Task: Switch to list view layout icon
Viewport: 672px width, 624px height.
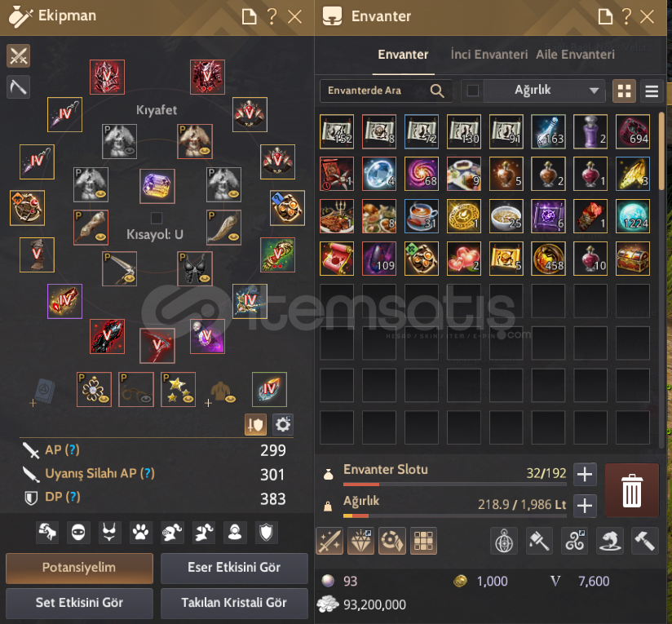Action: tap(652, 91)
